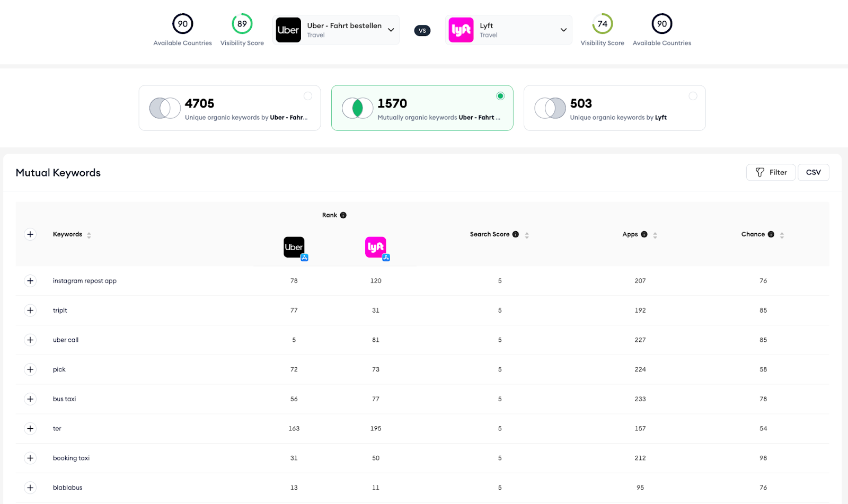Click 503 unique Lyft keywords count
Image resolution: width=848 pixels, height=504 pixels.
pyautogui.click(x=581, y=103)
